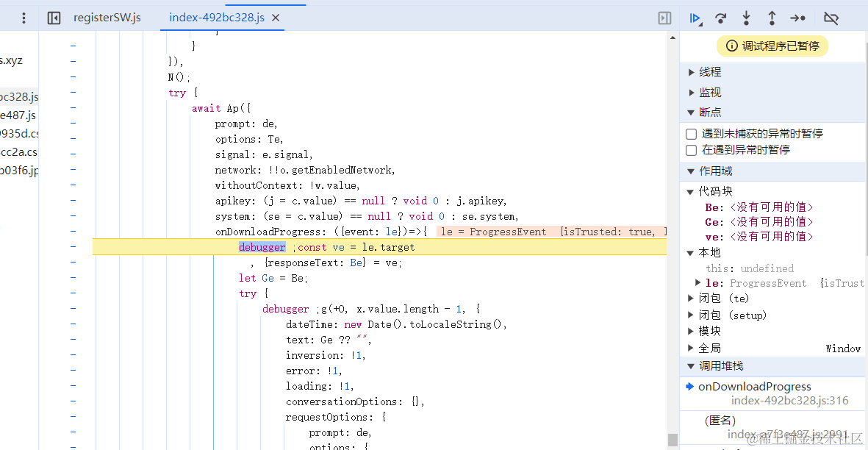Click the requestOptions: { code line
Screen dimensions: 868x450
tap(336, 418)
